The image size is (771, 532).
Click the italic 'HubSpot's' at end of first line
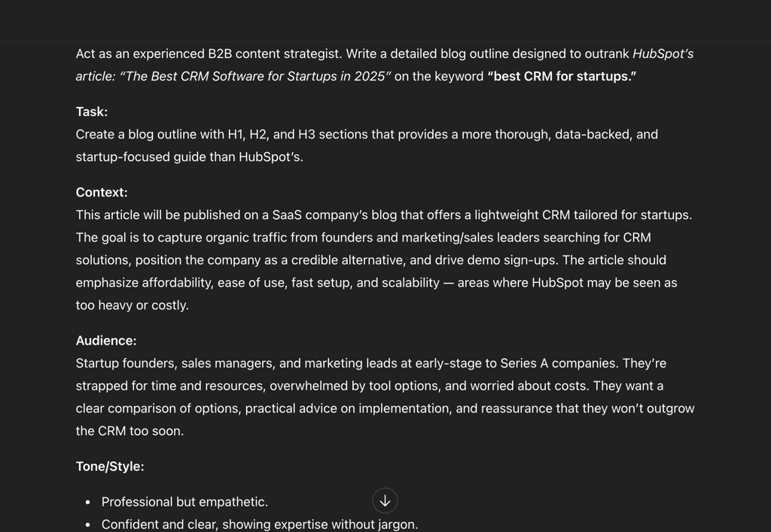[663, 54]
